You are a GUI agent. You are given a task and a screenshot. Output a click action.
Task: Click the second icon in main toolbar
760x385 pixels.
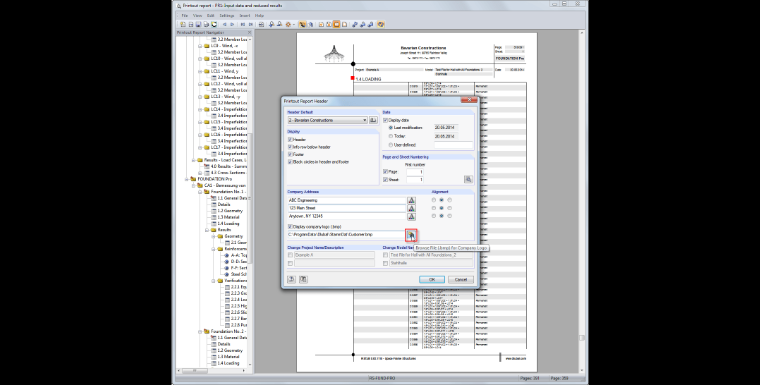190,24
